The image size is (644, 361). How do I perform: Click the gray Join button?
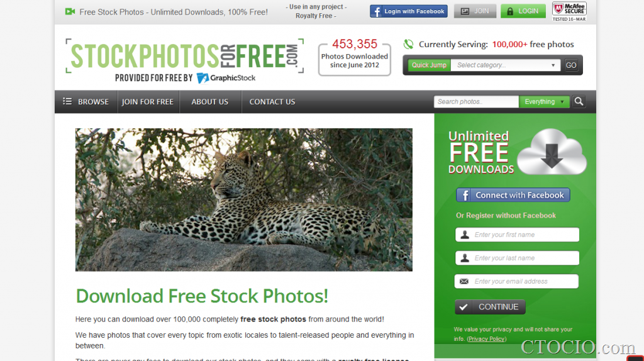(x=475, y=11)
